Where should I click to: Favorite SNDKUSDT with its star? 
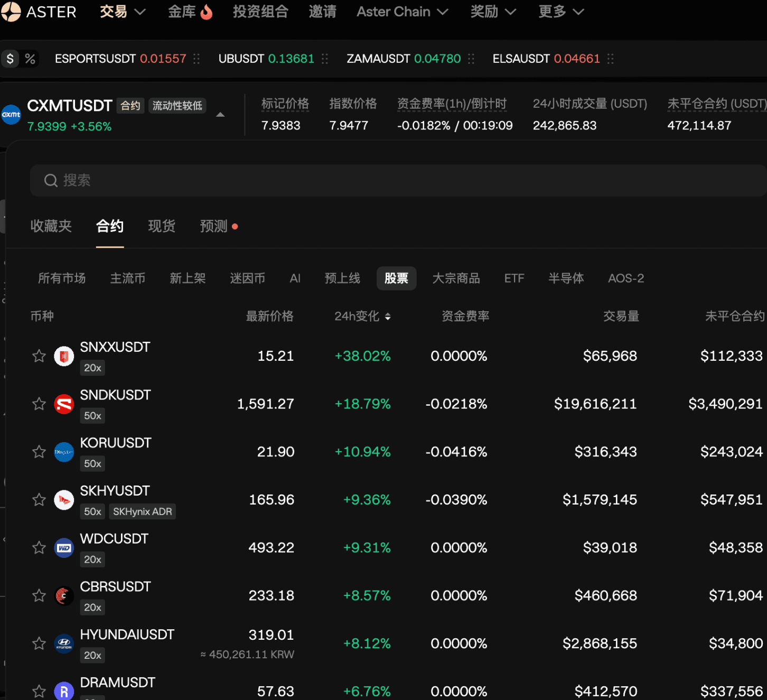coord(39,404)
